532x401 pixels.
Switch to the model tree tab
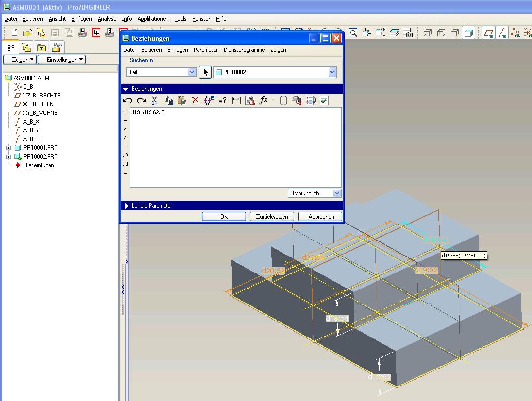click(11, 47)
